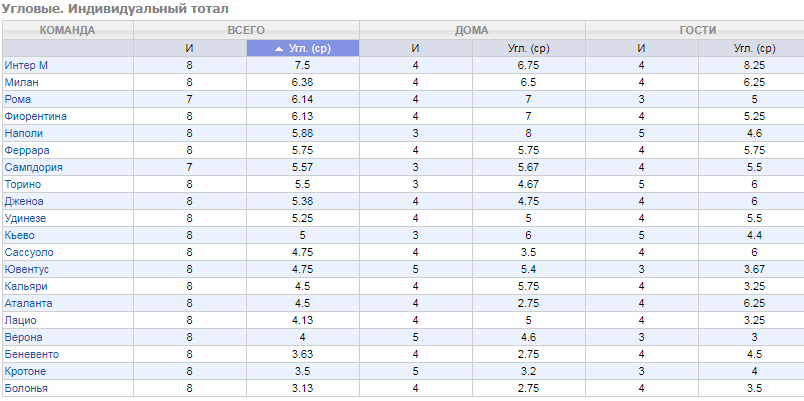
Task: Select the 5.25 total average for Удинезе
Action: click(x=303, y=218)
